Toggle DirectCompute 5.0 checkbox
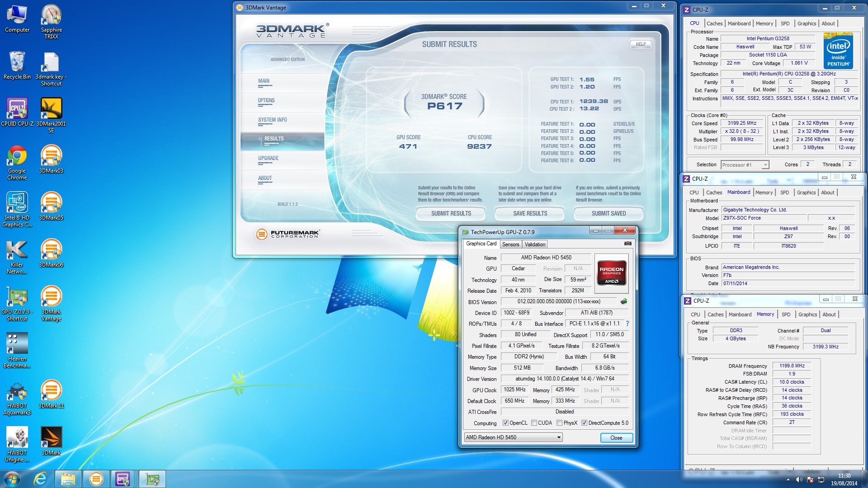868x488 pixels. point(584,423)
